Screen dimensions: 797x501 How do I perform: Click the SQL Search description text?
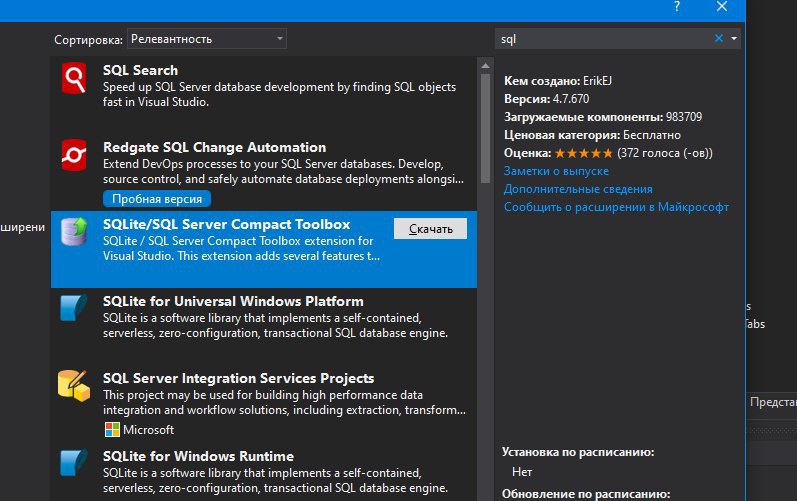tap(279, 95)
